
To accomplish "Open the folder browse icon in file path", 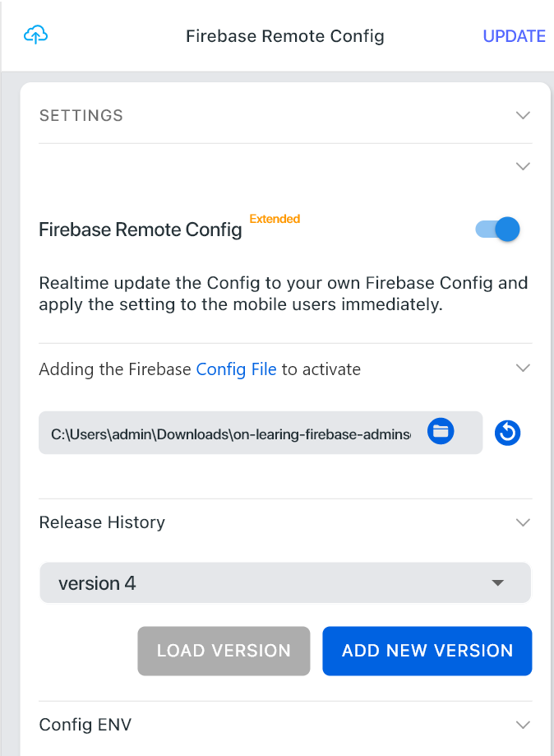I will pos(441,430).
